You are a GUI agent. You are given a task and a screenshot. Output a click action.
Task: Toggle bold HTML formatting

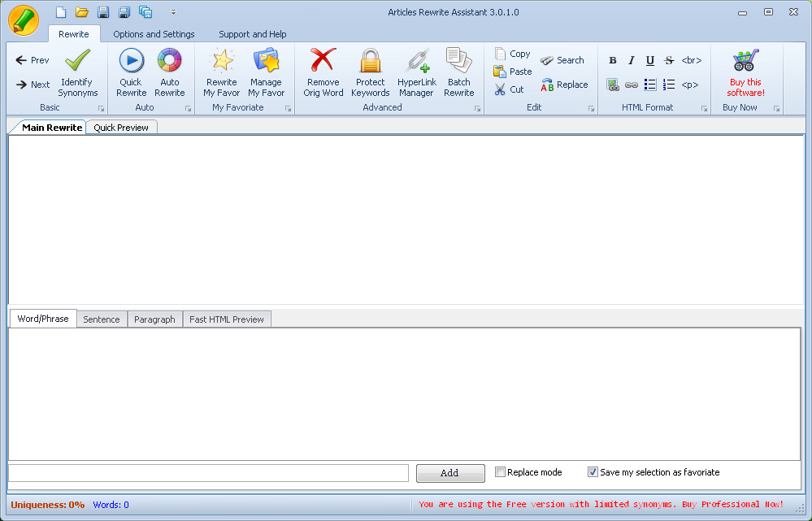click(613, 60)
